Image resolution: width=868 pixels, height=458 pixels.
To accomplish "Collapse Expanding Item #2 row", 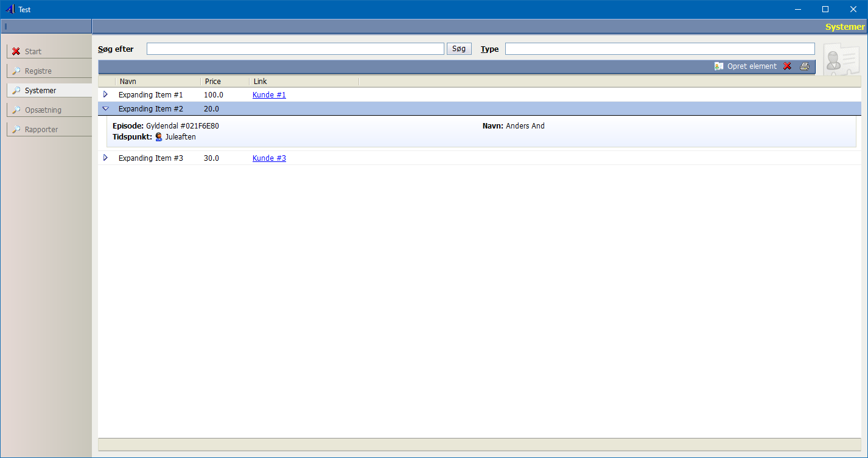I will pos(105,108).
